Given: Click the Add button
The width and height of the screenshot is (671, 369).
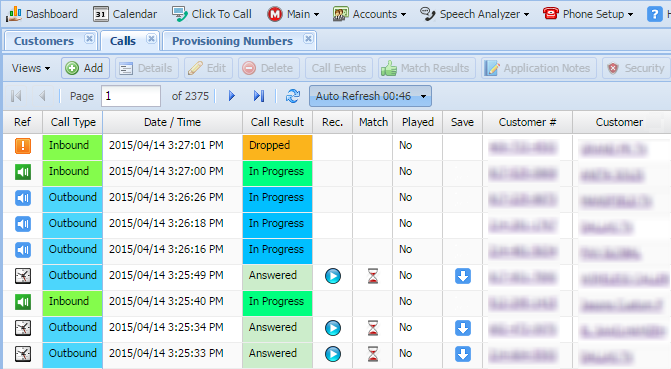Looking at the screenshot, I should tap(85, 68).
